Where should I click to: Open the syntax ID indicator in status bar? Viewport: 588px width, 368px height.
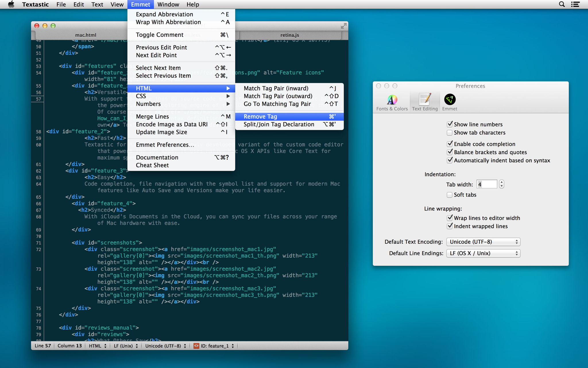(x=214, y=346)
